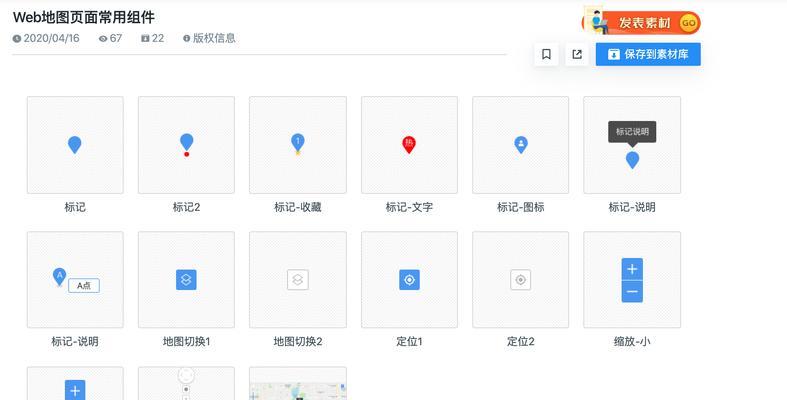Click the 标记2 caption text
Image resolution: width=787 pixels, height=400 pixels.
186,207
